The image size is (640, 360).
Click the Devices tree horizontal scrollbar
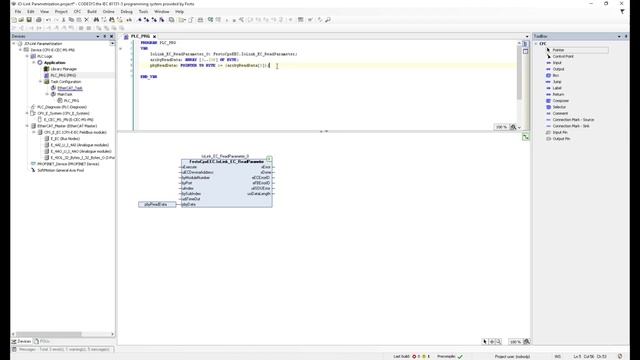[49, 334]
